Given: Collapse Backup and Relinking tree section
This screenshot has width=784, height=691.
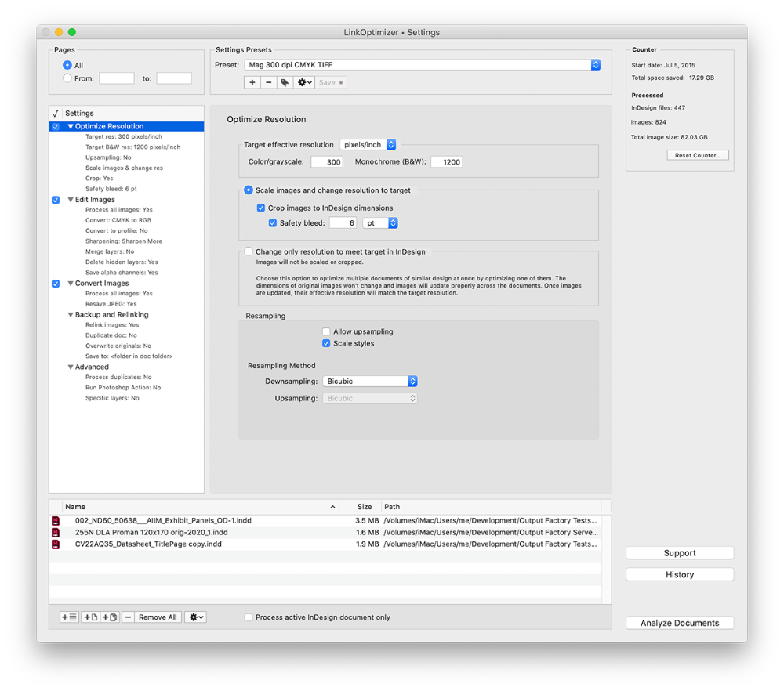Looking at the screenshot, I should click(71, 315).
